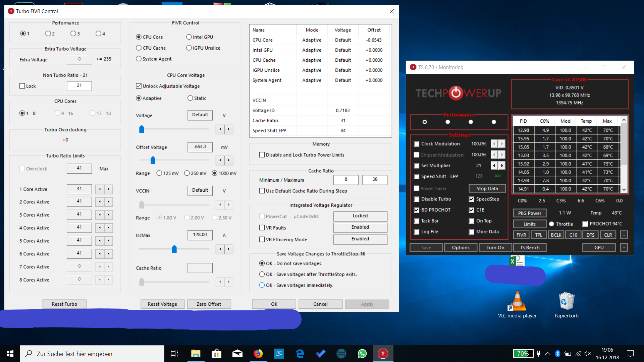Click ThrottleStop icon in the taskbar
Image resolution: width=644 pixels, height=362 pixels.
(383, 354)
